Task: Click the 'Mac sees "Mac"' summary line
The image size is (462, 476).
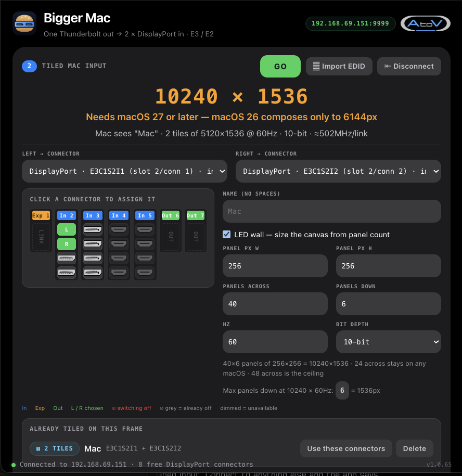Action: 232,134
